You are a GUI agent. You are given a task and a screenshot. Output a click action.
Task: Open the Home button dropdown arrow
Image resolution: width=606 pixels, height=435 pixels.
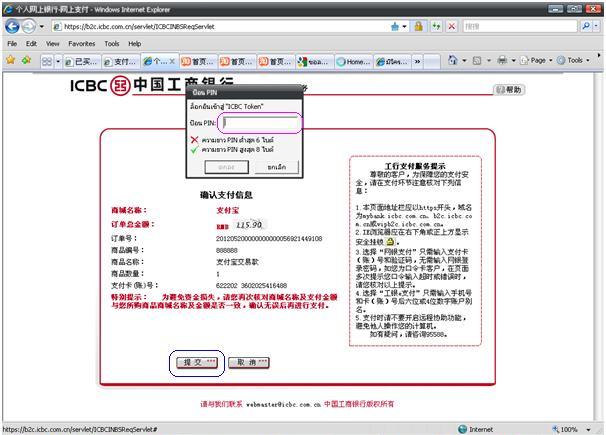(x=464, y=61)
